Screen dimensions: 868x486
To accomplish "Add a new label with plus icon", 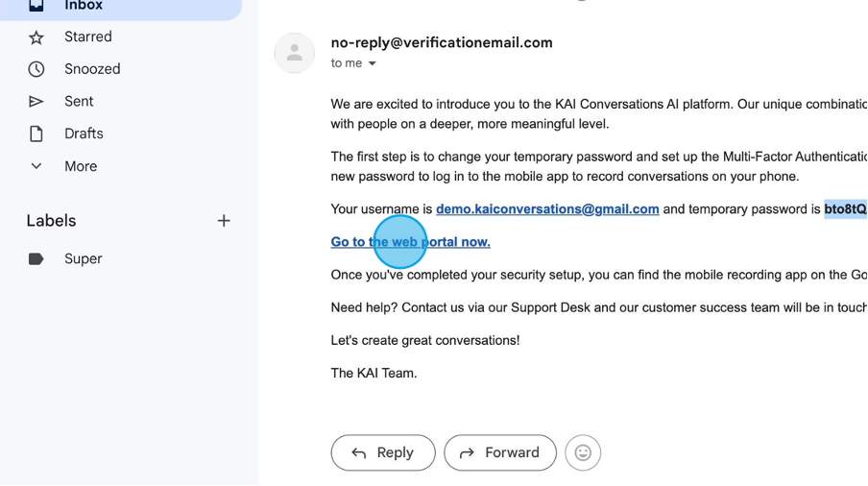I will pos(224,221).
